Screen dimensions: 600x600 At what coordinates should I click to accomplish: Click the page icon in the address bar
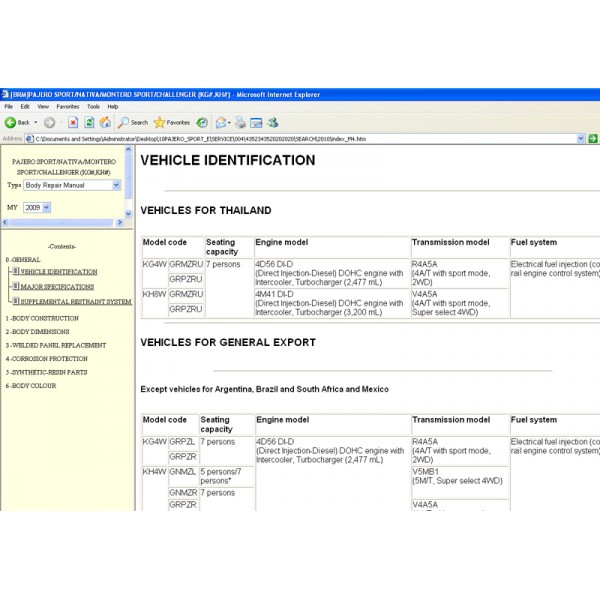(x=29, y=139)
